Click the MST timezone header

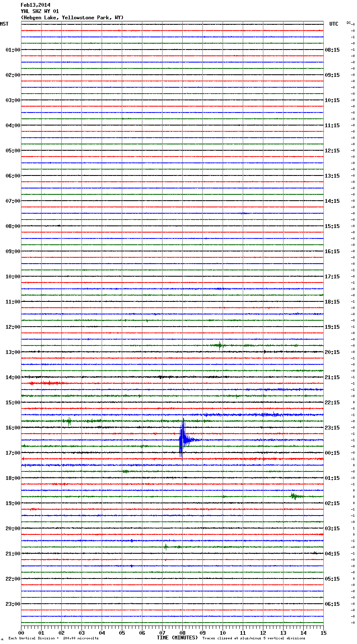[4, 24]
